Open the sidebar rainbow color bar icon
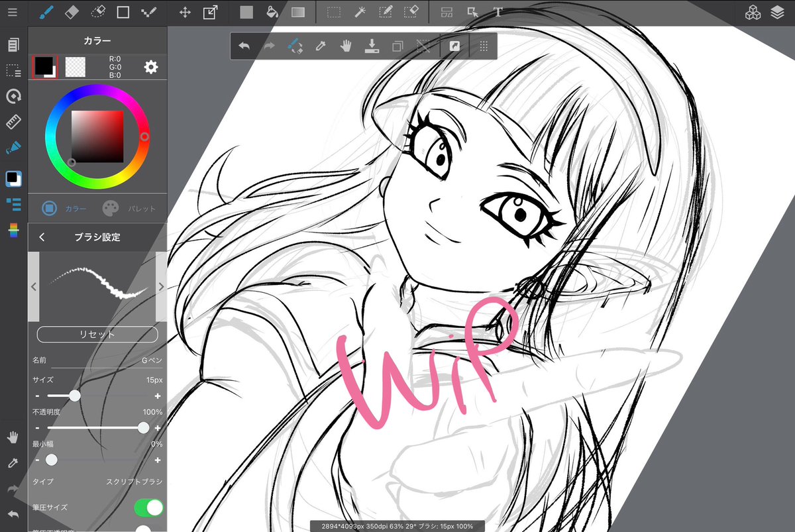 pos(13,230)
